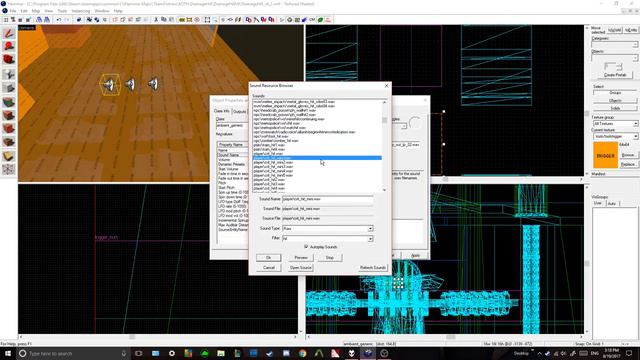Screen dimensions: 640x360
Task: Select the Magnify tool in left toolbar
Action: click(x=9, y=47)
